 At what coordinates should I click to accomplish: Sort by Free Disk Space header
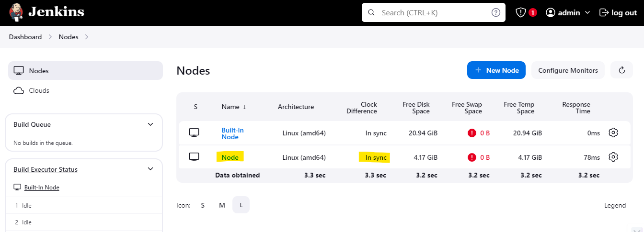(x=416, y=108)
